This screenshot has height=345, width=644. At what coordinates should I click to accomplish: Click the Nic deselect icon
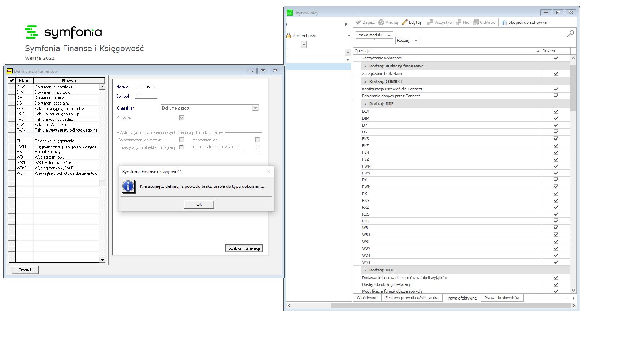[458, 22]
